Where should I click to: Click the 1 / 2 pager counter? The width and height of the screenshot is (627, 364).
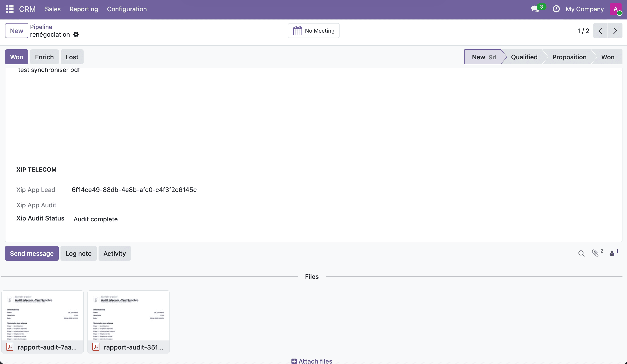pos(583,31)
